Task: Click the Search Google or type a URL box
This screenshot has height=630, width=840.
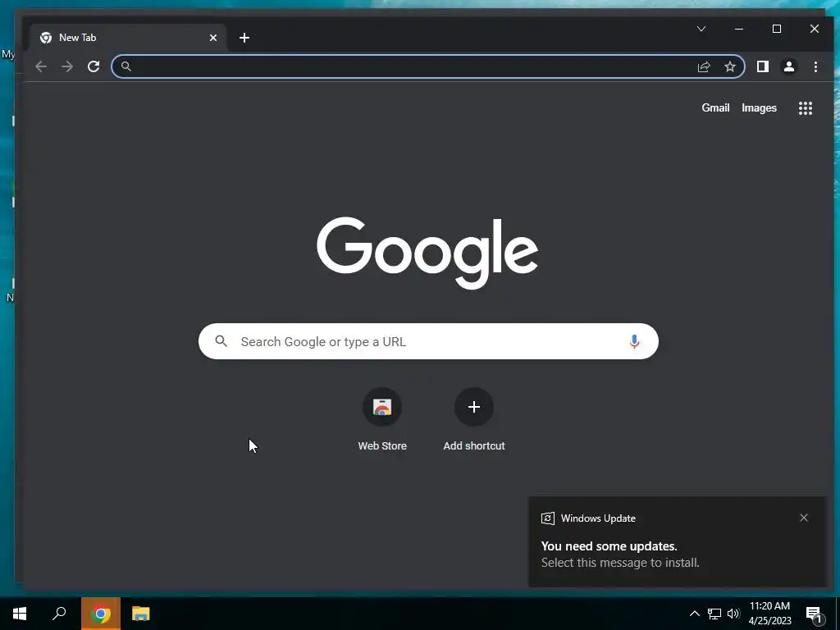Action: coord(428,341)
